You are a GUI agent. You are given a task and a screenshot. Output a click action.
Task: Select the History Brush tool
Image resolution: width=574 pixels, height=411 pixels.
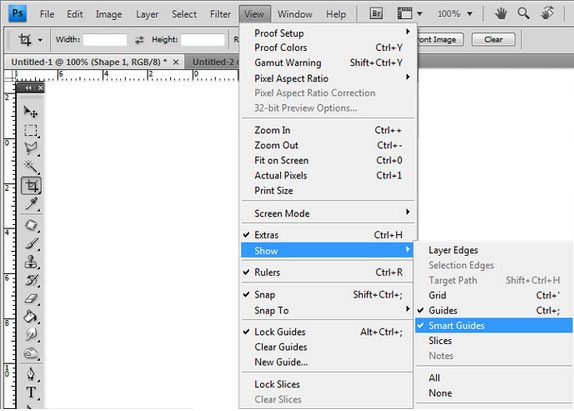pos(31,280)
